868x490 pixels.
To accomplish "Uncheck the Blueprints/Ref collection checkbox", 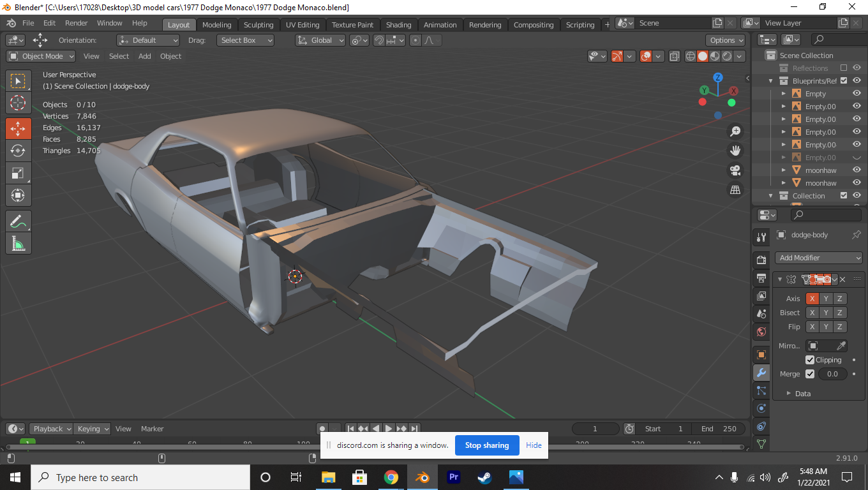I will [x=844, y=80].
